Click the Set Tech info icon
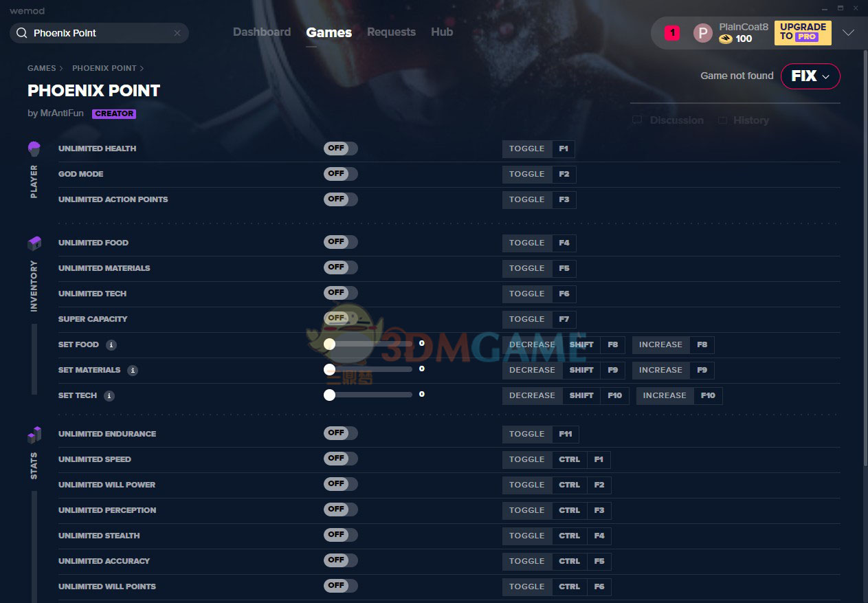This screenshot has height=603, width=868. (x=109, y=396)
